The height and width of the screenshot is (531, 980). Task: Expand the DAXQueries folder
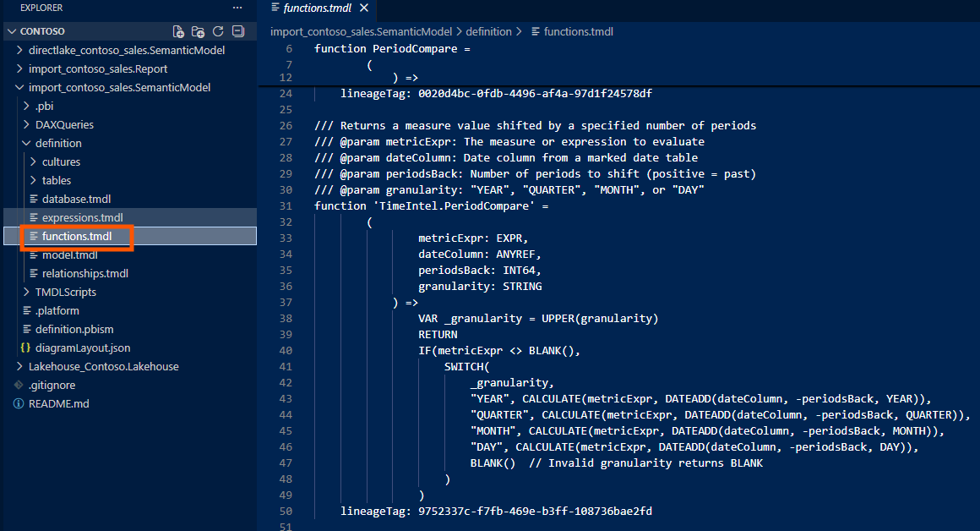click(x=25, y=124)
